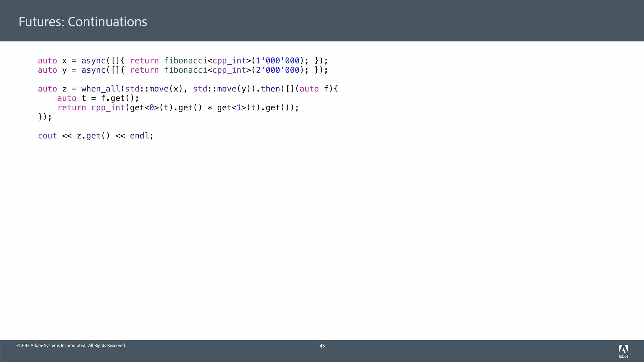Viewport: 644px width, 362px height.
Task: Click the std::move(y) expression
Action: coord(222,89)
